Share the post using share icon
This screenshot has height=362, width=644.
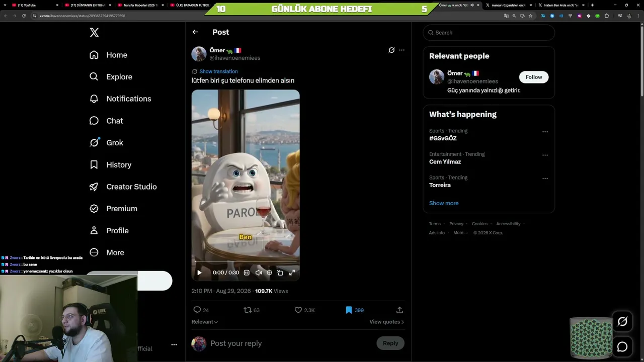399,310
